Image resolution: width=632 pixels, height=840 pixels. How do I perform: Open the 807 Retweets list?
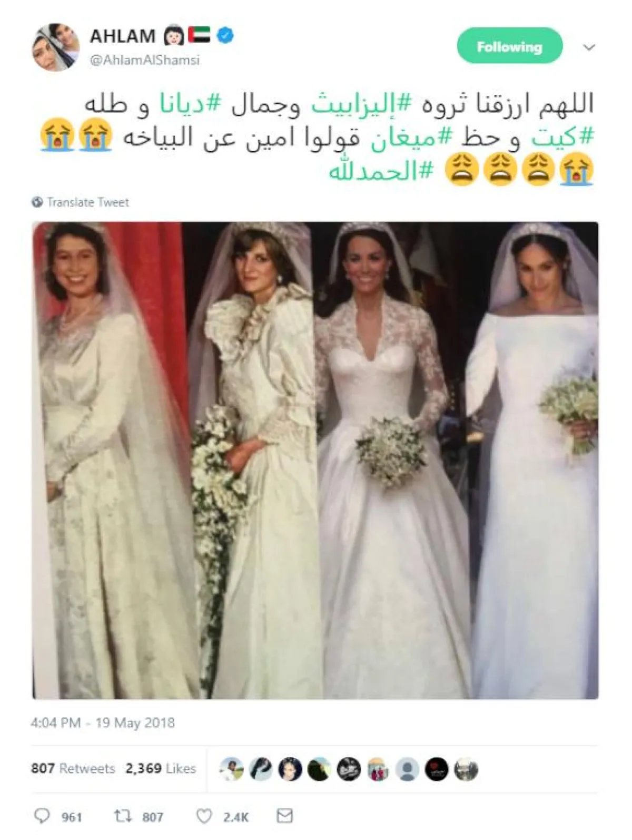coord(73,768)
